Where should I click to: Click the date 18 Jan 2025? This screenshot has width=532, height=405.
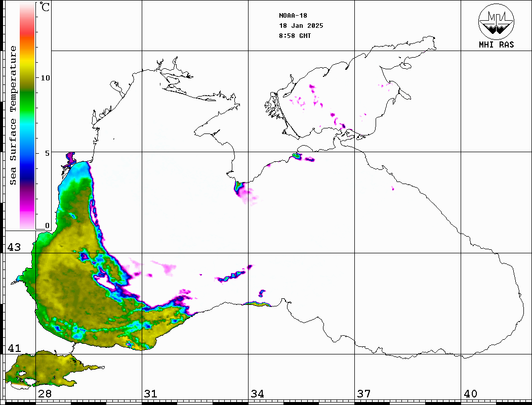[x=301, y=26]
